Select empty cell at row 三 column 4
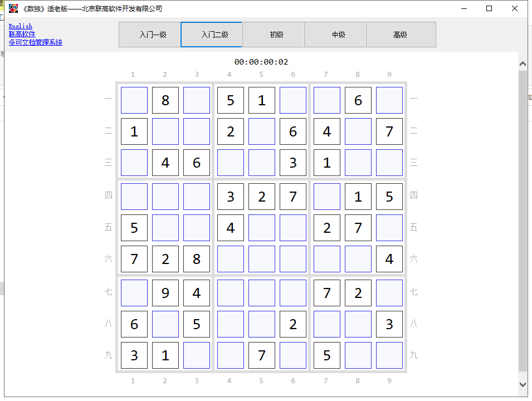 click(231, 163)
